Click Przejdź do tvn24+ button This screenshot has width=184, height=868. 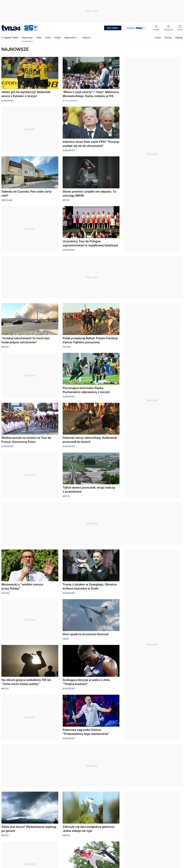[135, 28]
